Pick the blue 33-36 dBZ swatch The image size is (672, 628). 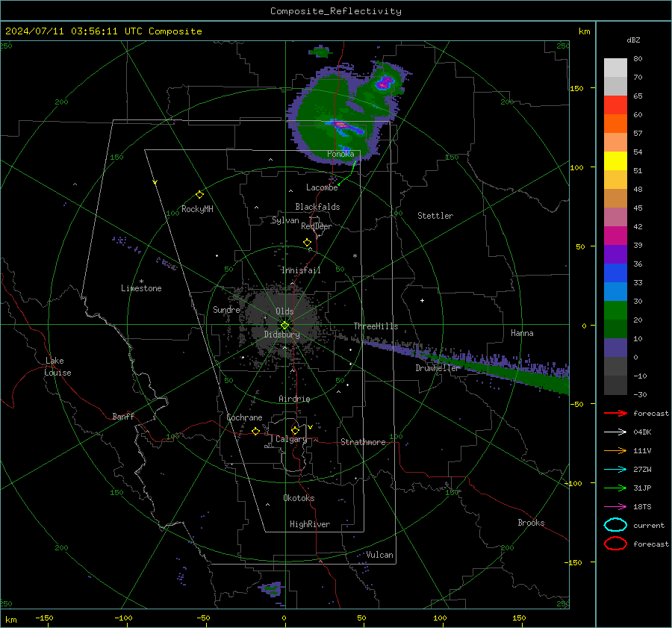click(615, 273)
